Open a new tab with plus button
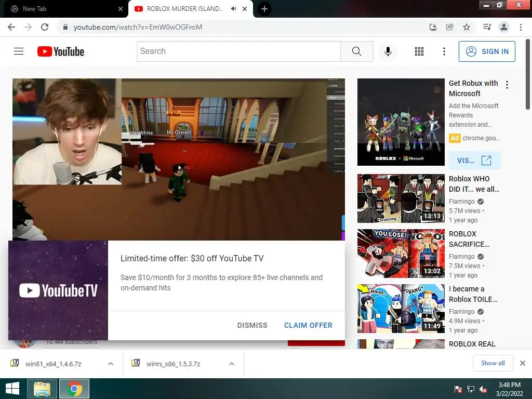 [x=264, y=9]
